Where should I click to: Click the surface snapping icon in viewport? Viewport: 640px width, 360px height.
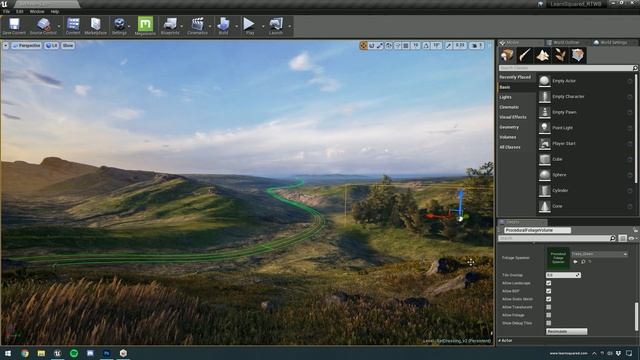point(398,45)
